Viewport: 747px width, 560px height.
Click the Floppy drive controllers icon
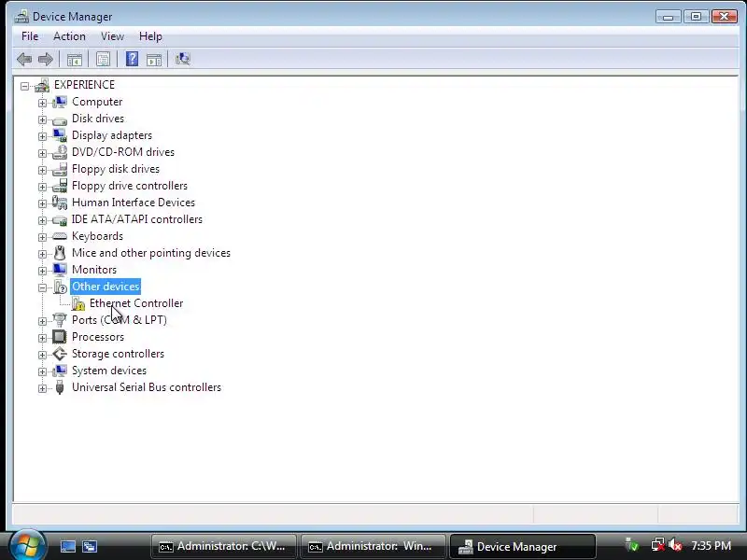coord(60,186)
